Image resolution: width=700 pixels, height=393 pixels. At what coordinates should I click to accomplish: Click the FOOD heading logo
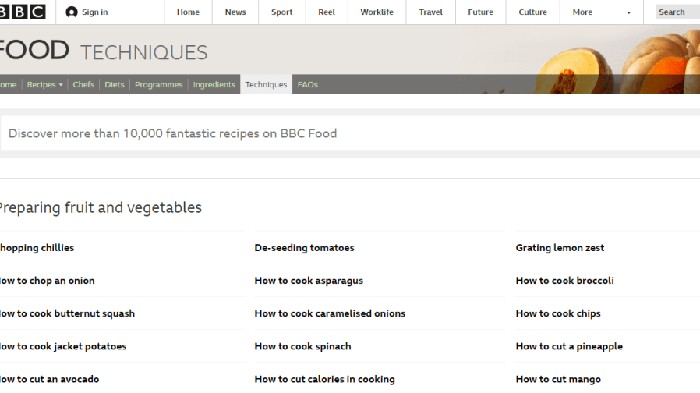point(34,50)
